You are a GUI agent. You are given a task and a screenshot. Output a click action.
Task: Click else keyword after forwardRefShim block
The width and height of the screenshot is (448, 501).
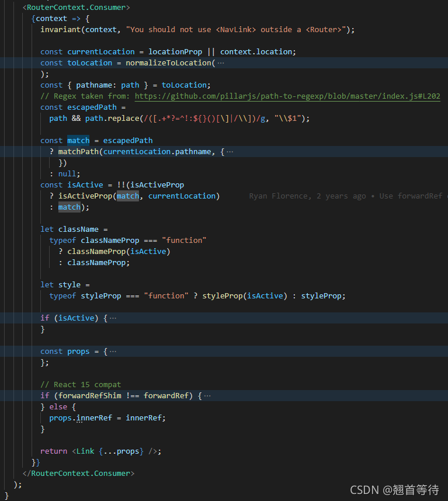pyautogui.click(x=58, y=407)
